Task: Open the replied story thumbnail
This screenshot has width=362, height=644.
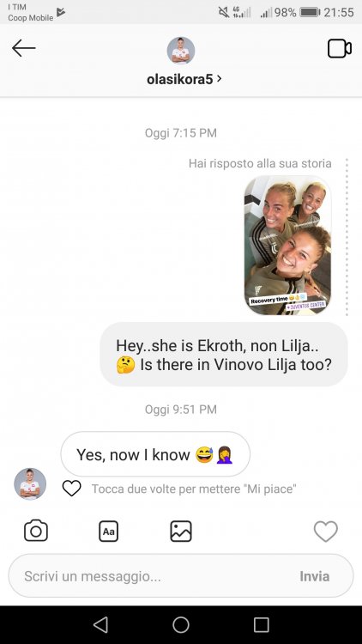Action: tap(287, 246)
